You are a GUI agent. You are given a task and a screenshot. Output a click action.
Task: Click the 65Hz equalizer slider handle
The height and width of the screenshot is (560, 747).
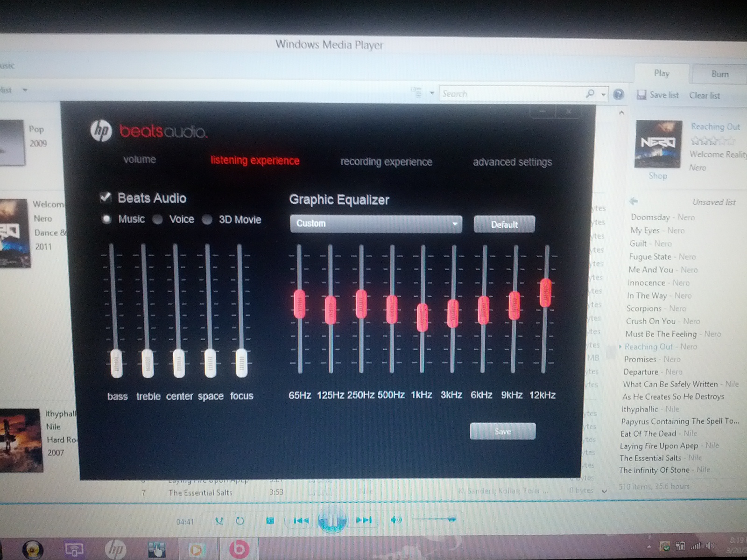299,304
